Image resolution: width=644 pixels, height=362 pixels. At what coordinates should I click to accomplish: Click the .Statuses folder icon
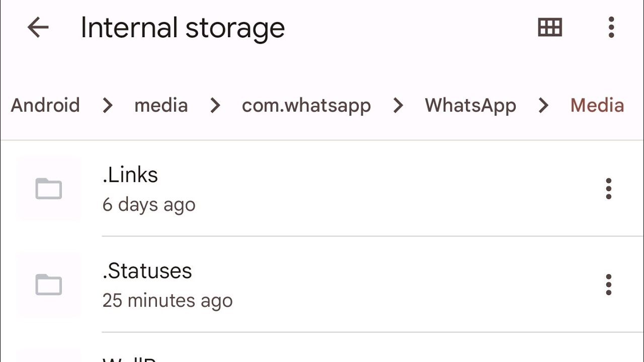(49, 285)
